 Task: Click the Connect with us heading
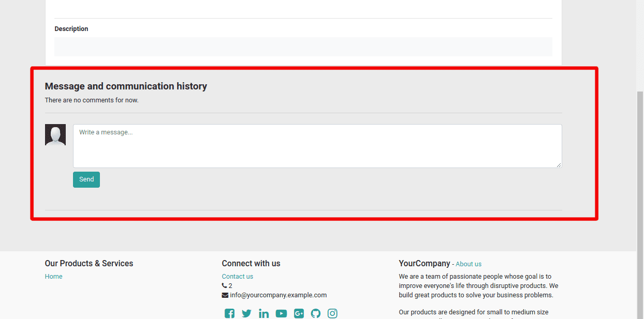[251, 264]
